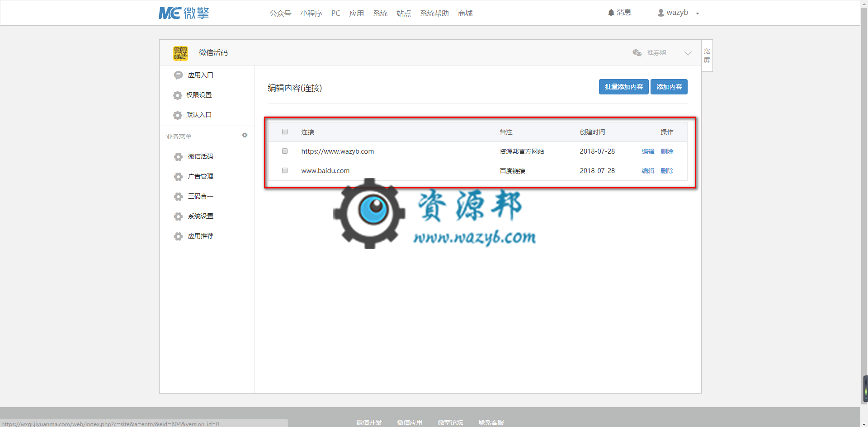Toggle the 宽屏 wide screen button
Image resolution: width=868 pixels, height=427 pixels.
(707, 56)
